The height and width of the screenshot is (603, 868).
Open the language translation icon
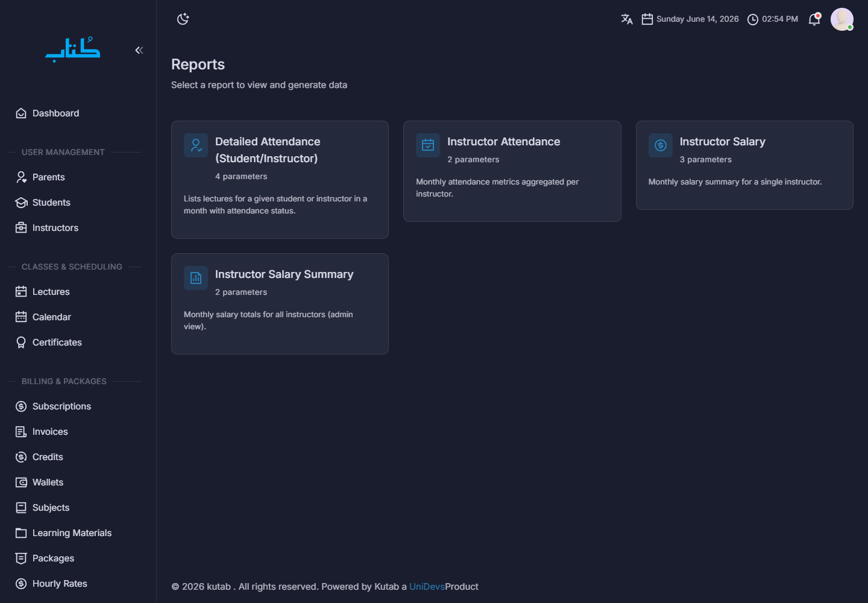[x=627, y=19]
